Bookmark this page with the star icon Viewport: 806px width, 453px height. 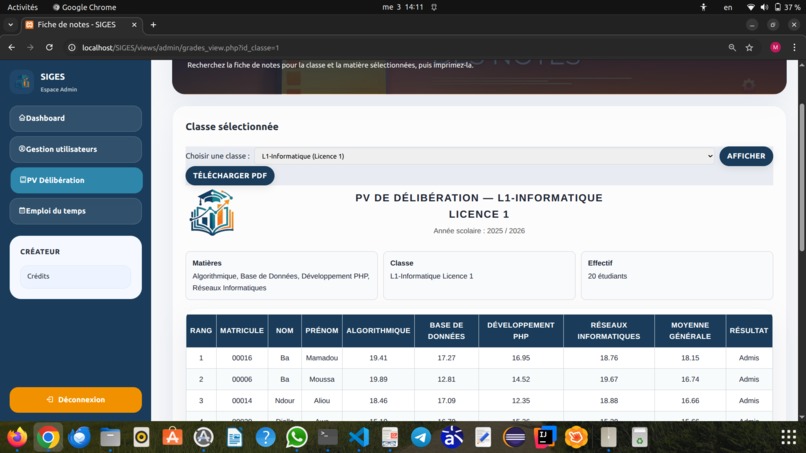[x=749, y=47]
